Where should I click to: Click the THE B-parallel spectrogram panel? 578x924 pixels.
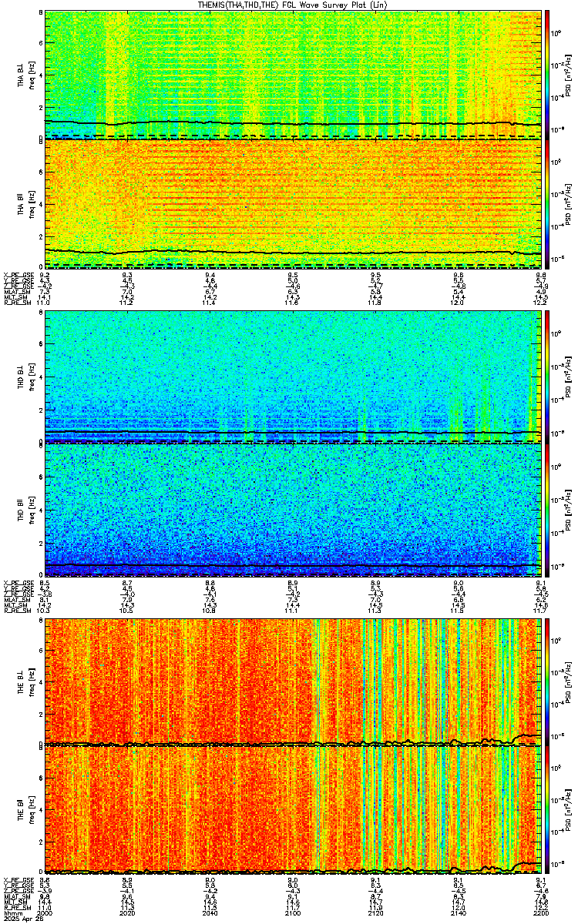[x=293, y=809]
